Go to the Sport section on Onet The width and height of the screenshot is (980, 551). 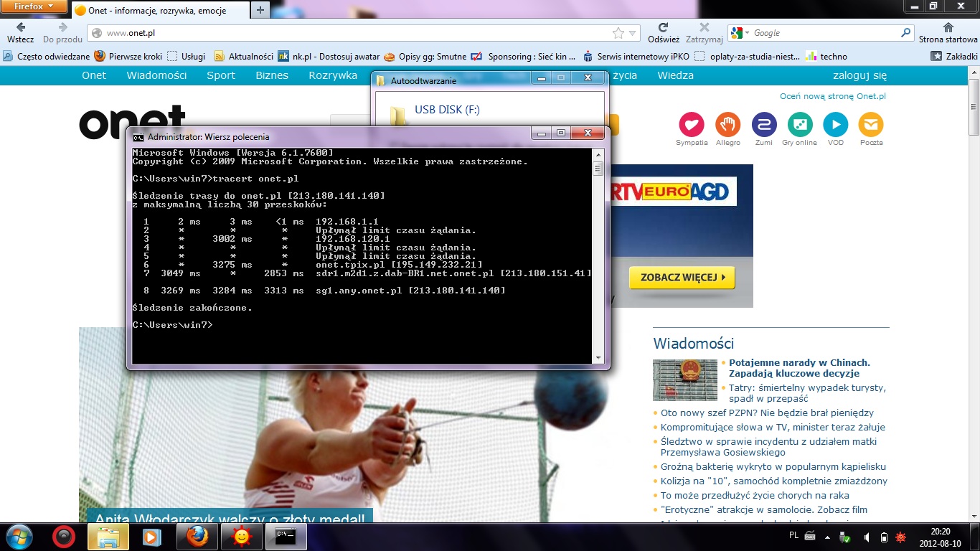coord(221,75)
